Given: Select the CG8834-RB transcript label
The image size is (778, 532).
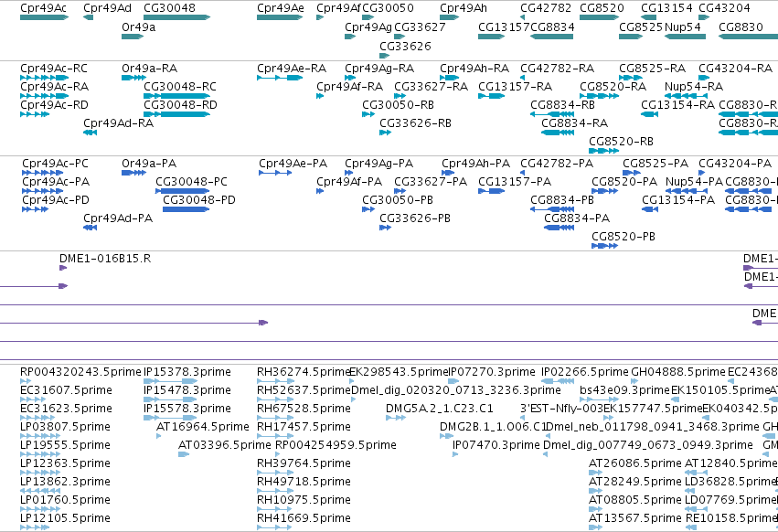Looking at the screenshot, I should 562,105.
